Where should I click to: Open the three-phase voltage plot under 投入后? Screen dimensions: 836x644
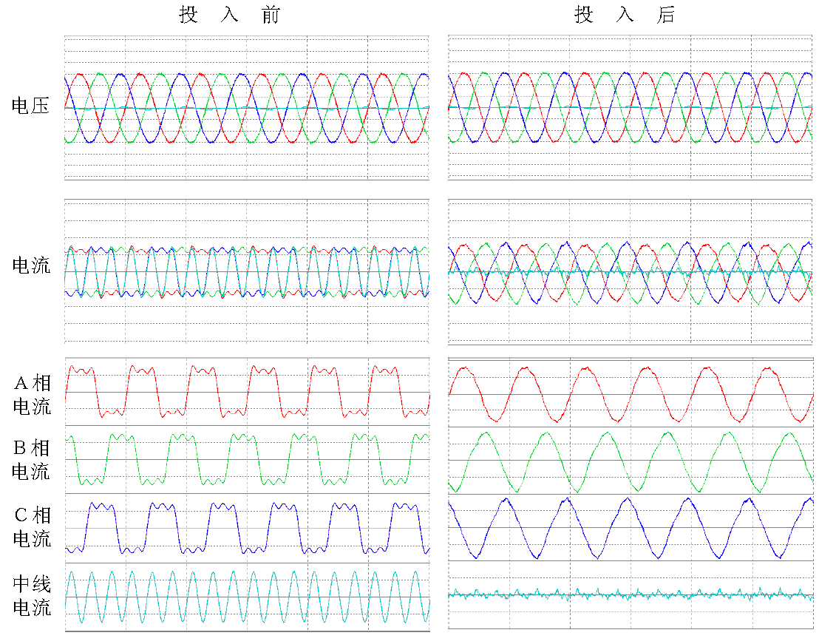pyautogui.click(x=630, y=107)
